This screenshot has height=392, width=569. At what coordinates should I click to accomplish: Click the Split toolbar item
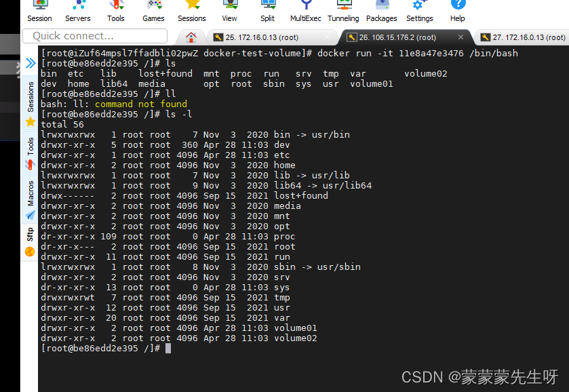[x=267, y=12]
